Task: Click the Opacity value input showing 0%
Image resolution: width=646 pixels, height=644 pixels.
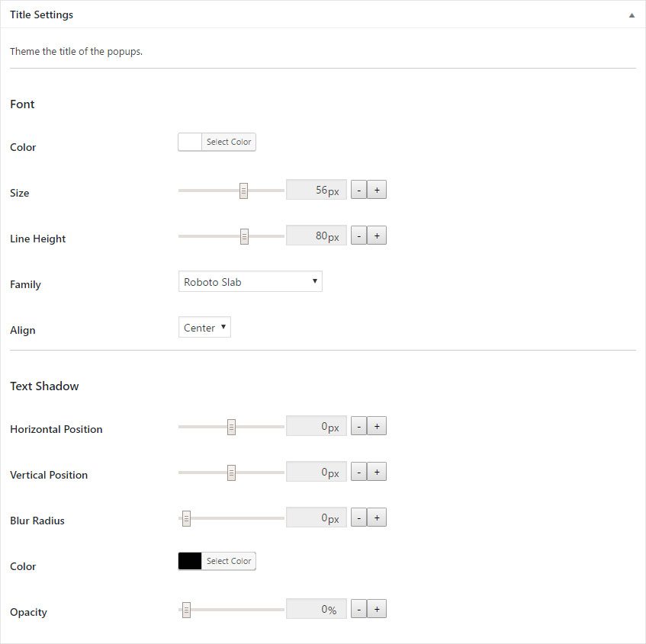Action: point(316,608)
